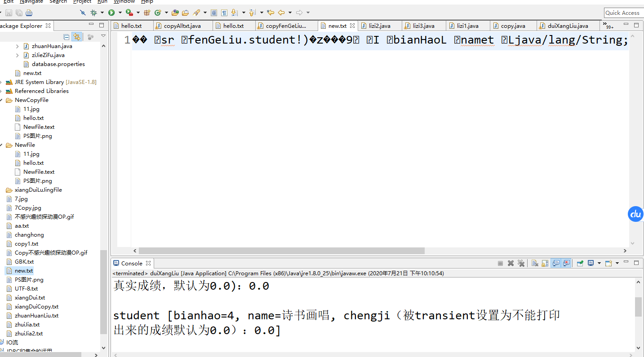The image size is (644, 357).
Task: Open the Back history dropdown arrow
Action: tap(290, 13)
